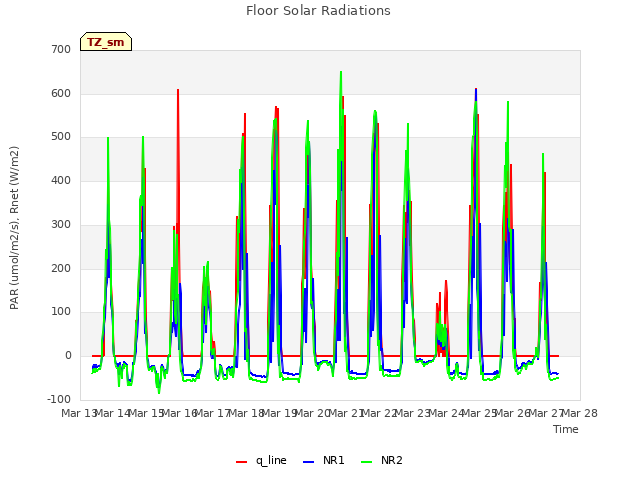Viewport: 640px width, 480px height.
Task: Toggle the NR2 legend entry
Action: [x=382, y=460]
